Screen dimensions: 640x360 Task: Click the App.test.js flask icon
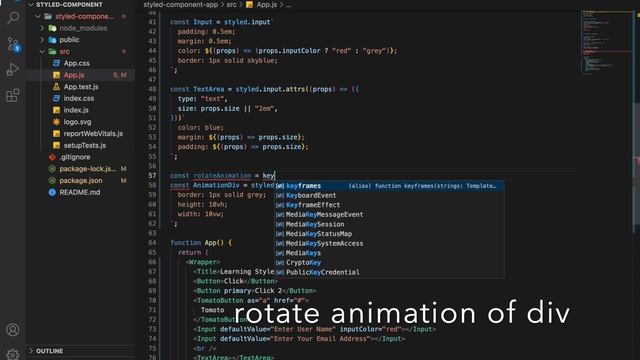click(x=56, y=87)
